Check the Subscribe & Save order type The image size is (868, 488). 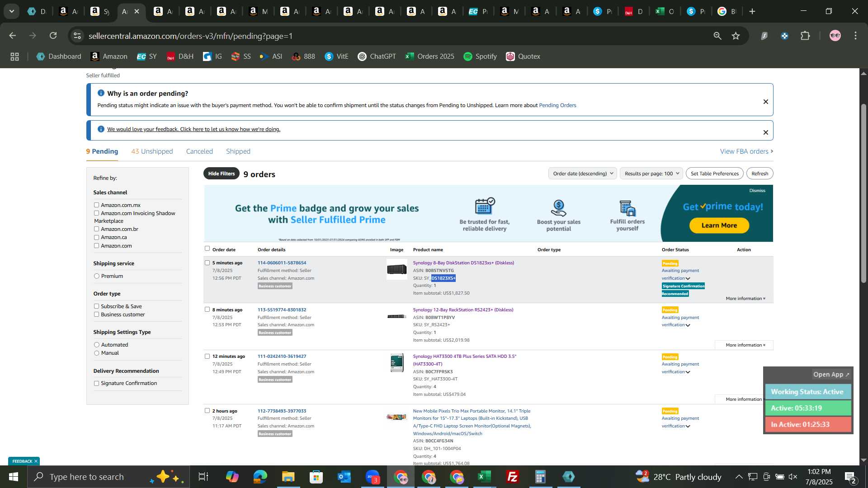click(96, 306)
